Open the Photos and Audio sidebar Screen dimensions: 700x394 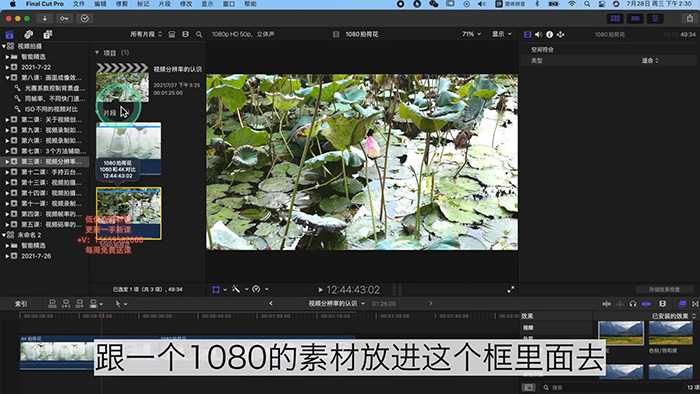(x=29, y=34)
